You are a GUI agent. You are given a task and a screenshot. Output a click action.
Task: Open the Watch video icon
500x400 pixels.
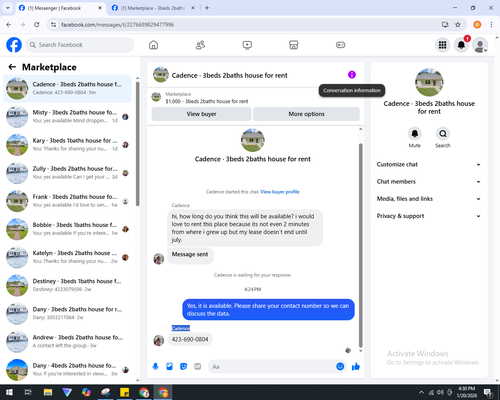pyautogui.click(x=247, y=45)
